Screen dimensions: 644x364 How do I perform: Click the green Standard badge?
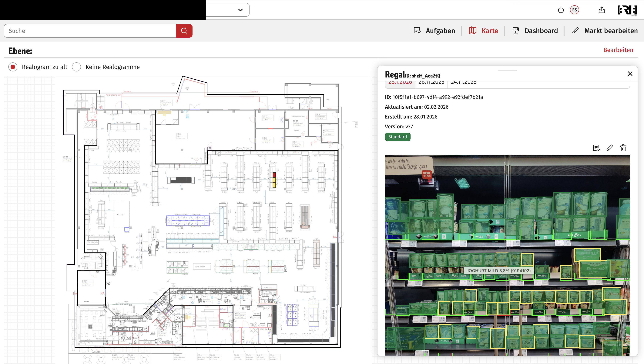coord(397,137)
